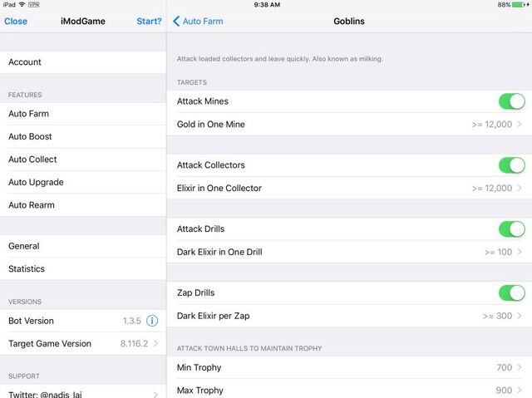Tap the >= 12,000 elixir value
This screenshot has height=398, width=532.
(x=492, y=188)
